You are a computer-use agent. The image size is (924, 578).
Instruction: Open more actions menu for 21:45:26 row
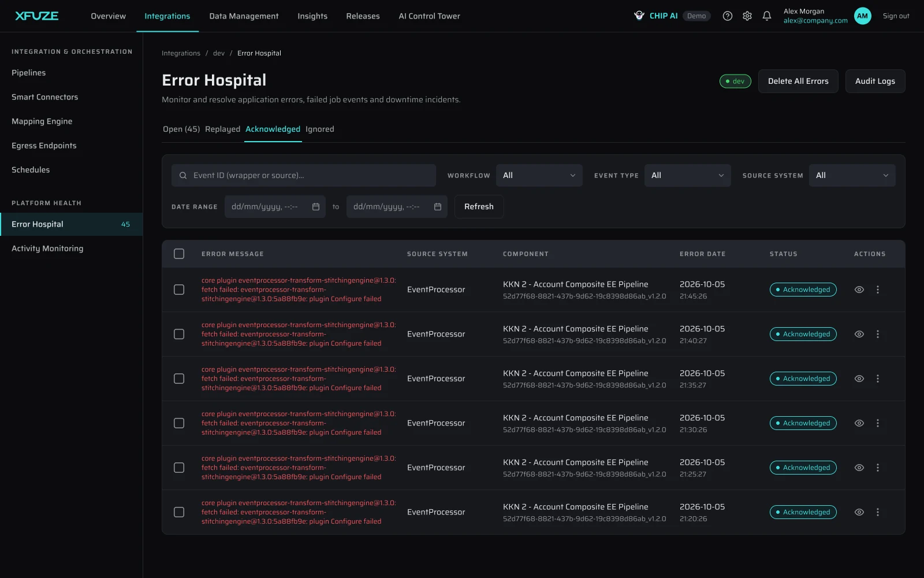[x=878, y=290]
